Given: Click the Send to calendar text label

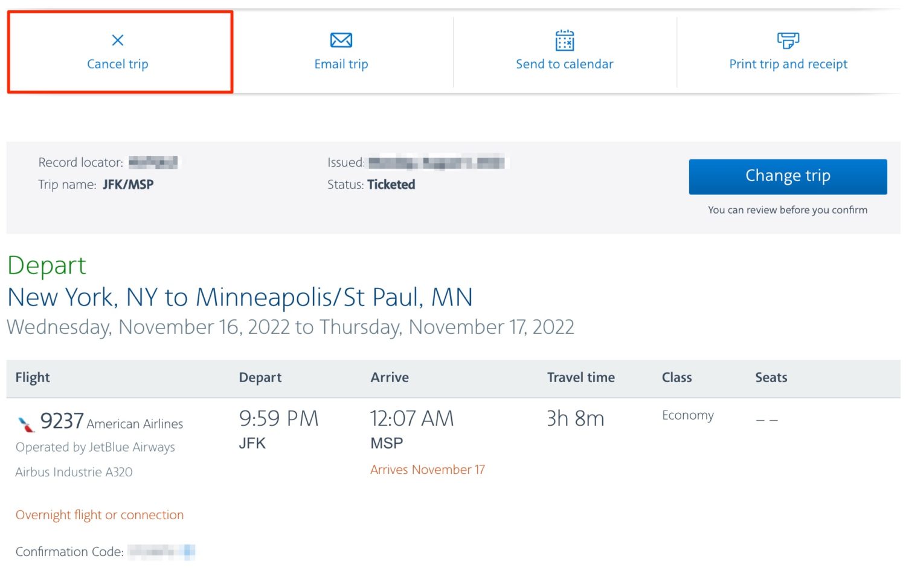Looking at the screenshot, I should (x=564, y=64).
